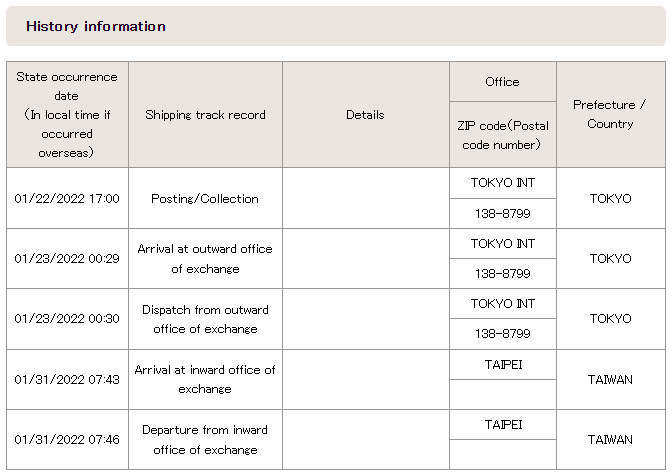Click the ZIP code (Postal code number) header
The image size is (672, 476).
[x=503, y=135]
